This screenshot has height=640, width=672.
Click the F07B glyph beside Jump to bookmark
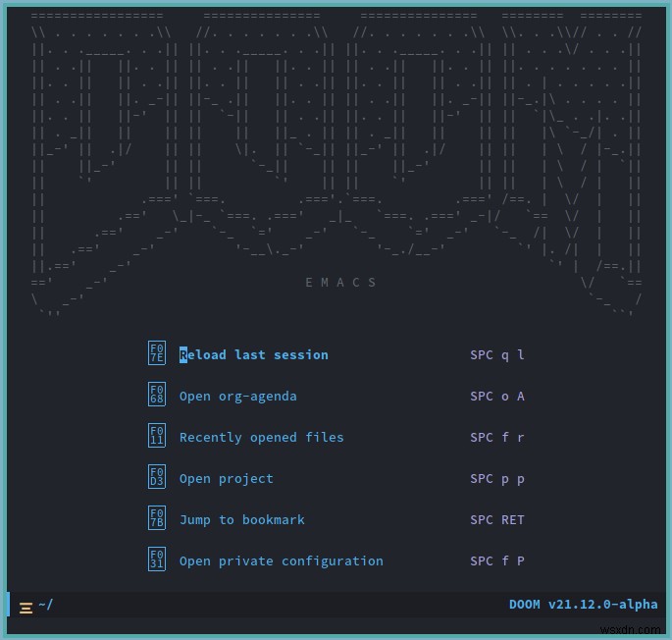[157, 517]
